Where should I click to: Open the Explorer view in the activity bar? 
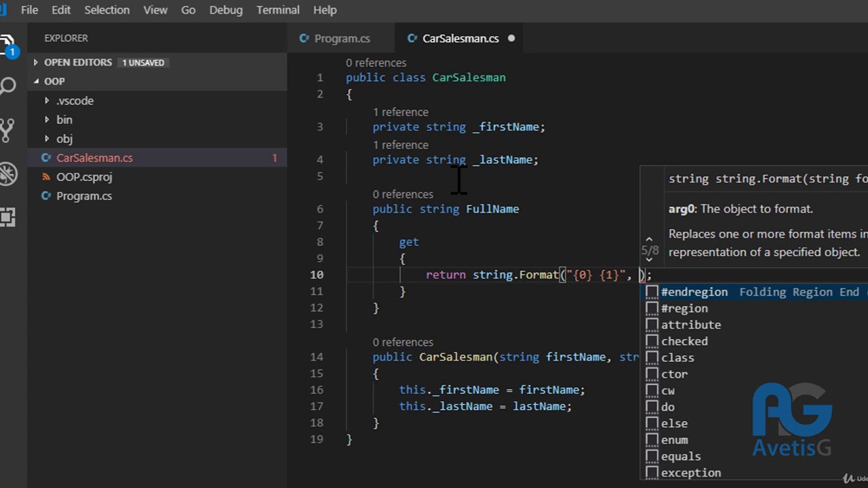(7, 46)
